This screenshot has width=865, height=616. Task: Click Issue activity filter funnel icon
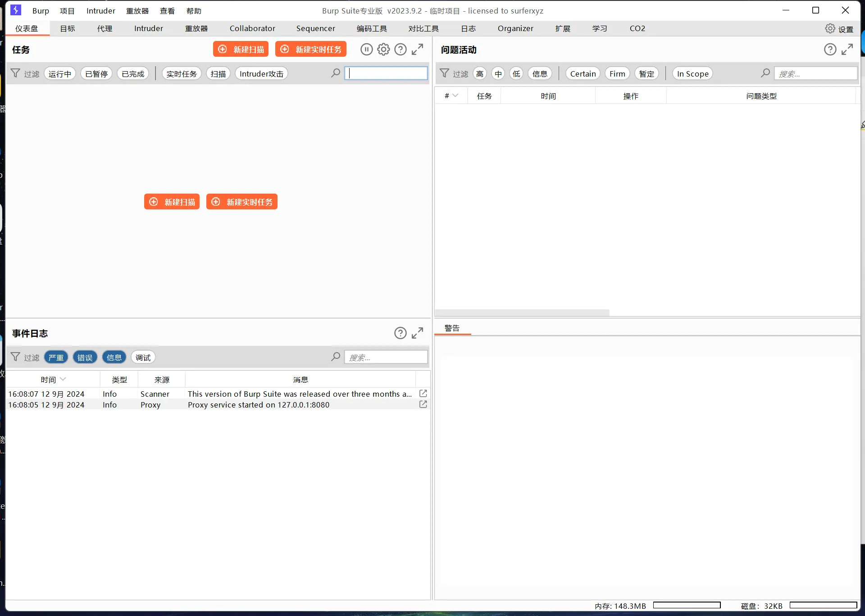pyautogui.click(x=444, y=73)
